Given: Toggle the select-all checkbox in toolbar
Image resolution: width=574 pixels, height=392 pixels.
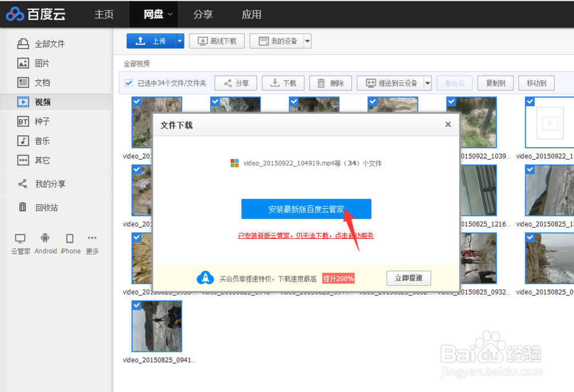Looking at the screenshot, I should tap(129, 83).
